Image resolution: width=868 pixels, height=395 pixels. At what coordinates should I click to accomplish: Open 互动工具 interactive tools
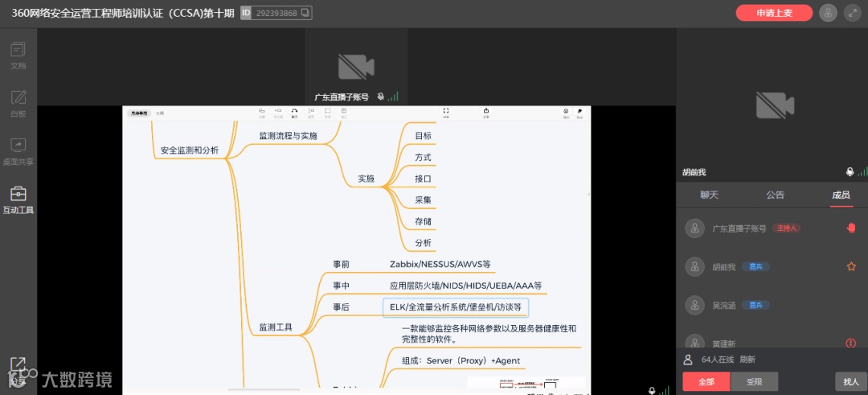click(18, 200)
